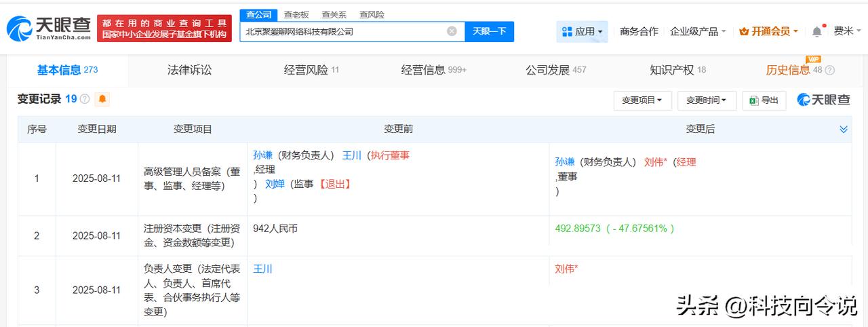Image resolution: width=868 pixels, height=327 pixels.
Task: Click the orange bell alert beside 变更记录
Action: pos(102,99)
